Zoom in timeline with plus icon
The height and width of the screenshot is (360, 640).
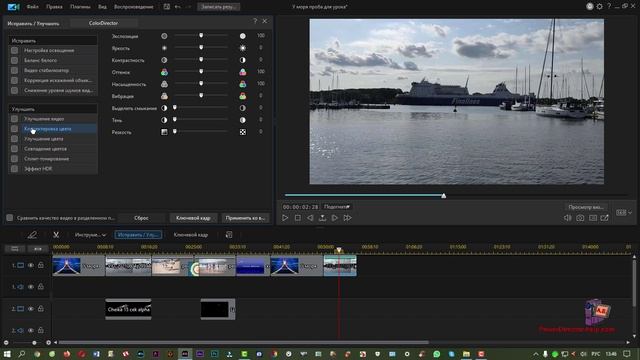click(49, 342)
